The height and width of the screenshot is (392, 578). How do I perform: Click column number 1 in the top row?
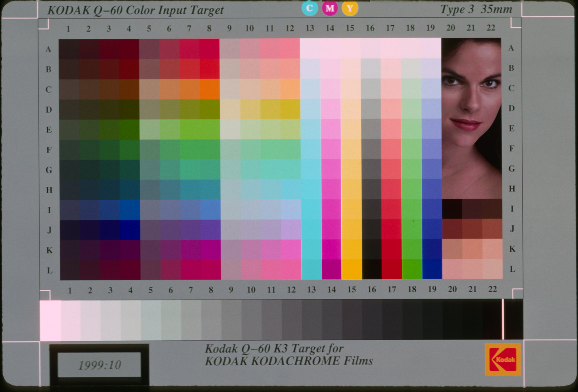point(68,29)
